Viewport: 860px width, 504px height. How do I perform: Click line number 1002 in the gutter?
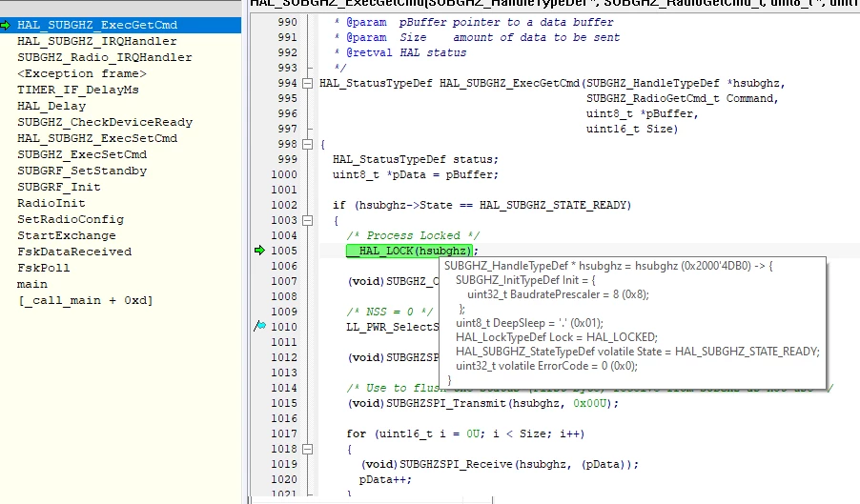[284, 205]
